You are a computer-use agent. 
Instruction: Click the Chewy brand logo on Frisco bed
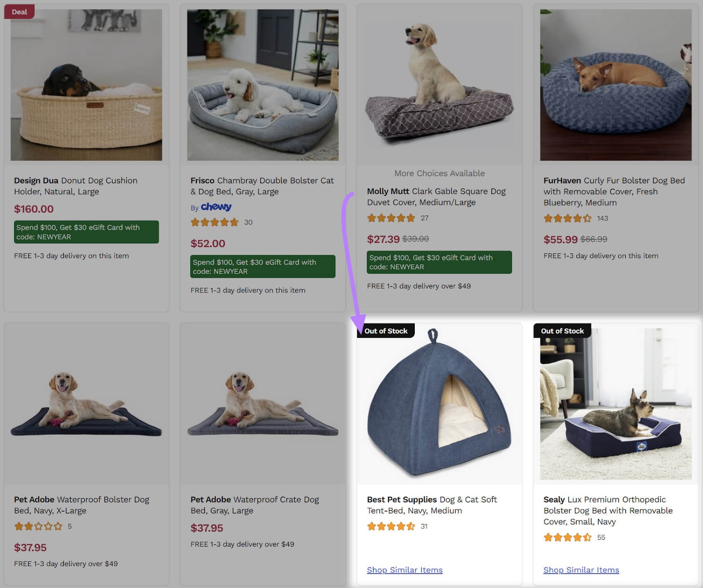(x=216, y=207)
